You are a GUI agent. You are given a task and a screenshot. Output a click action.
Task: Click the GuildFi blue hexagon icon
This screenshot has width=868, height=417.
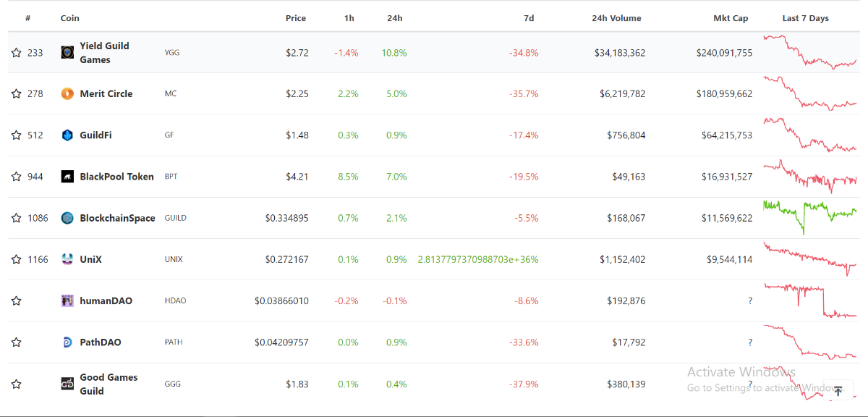click(x=67, y=135)
